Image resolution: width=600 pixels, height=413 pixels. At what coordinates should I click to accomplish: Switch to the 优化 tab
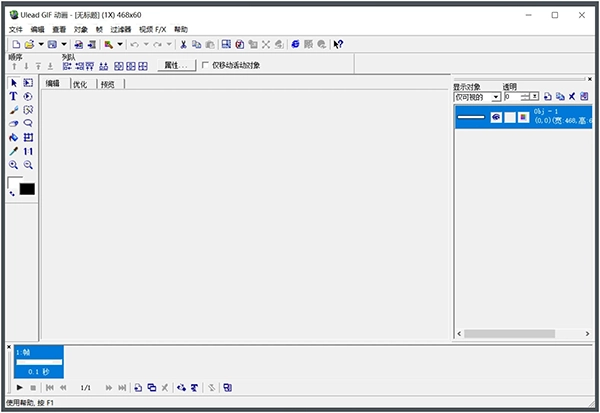[x=80, y=85]
